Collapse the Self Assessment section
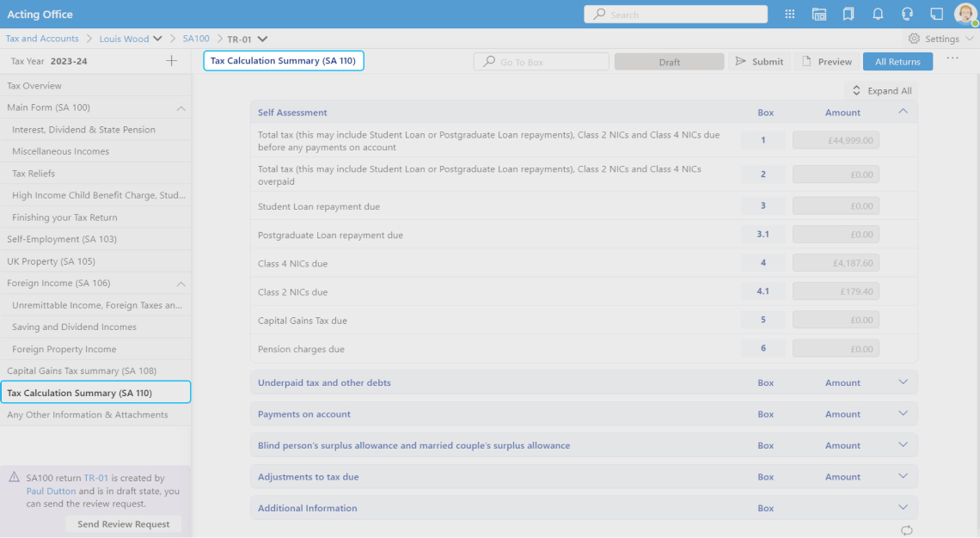Screen dimensions: 980x538 [x=903, y=112]
